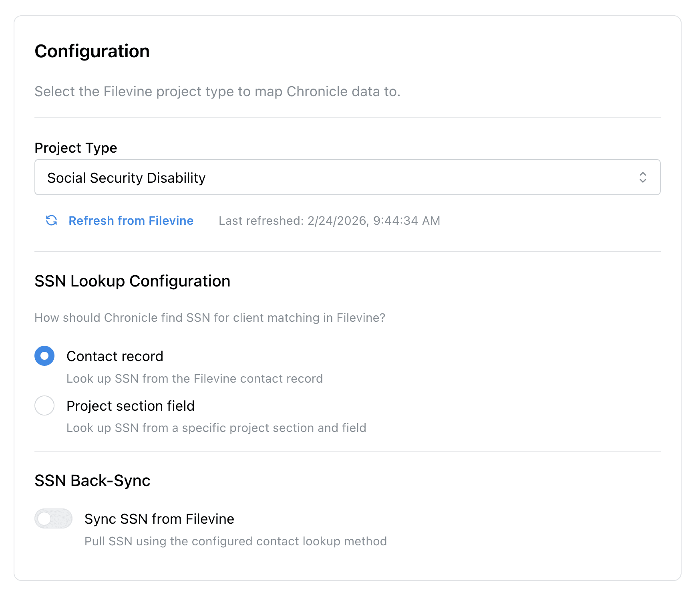Enable the "Sync SSN from Filevine" toggle
The image size is (700, 589).
click(x=53, y=518)
